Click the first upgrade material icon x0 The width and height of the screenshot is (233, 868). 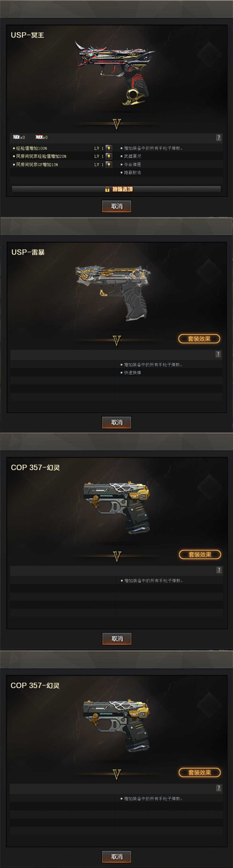click(x=16, y=137)
